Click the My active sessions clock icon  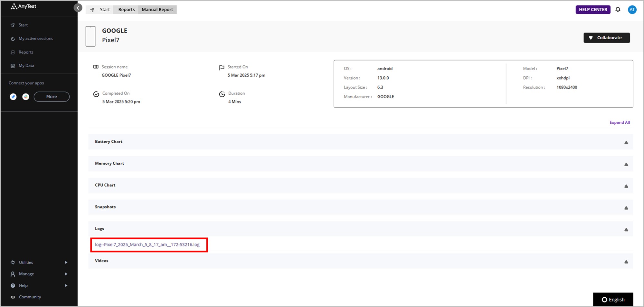tap(13, 39)
